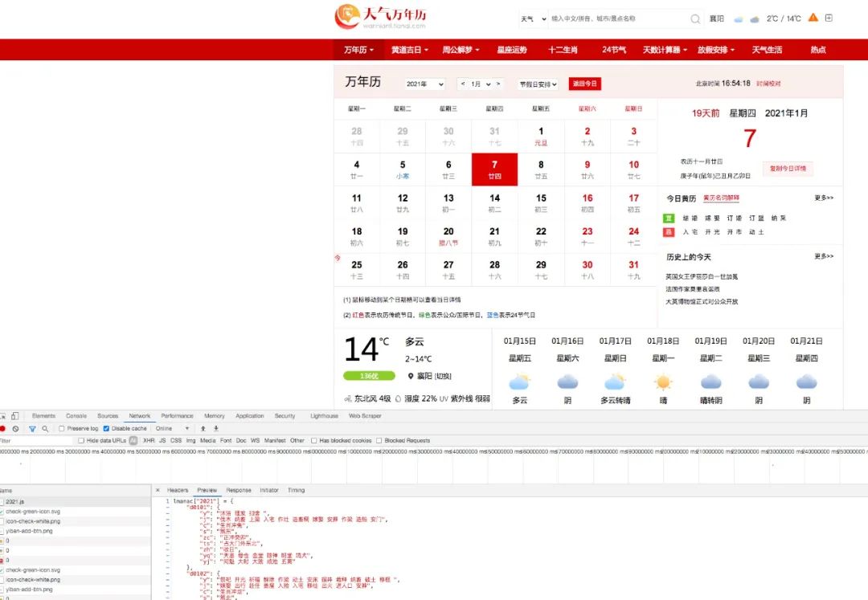Open the 星座运势 nav item
This screenshot has width=868, height=600.
(511, 50)
